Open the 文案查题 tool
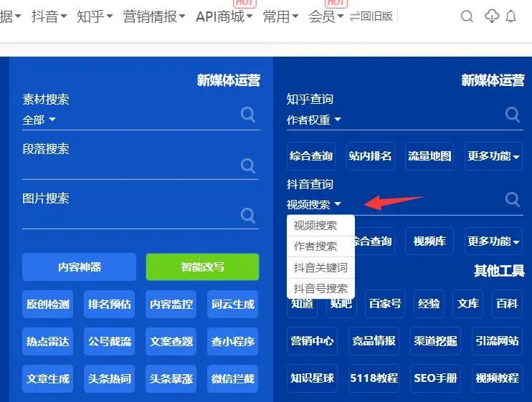532x402 pixels. 171,341
